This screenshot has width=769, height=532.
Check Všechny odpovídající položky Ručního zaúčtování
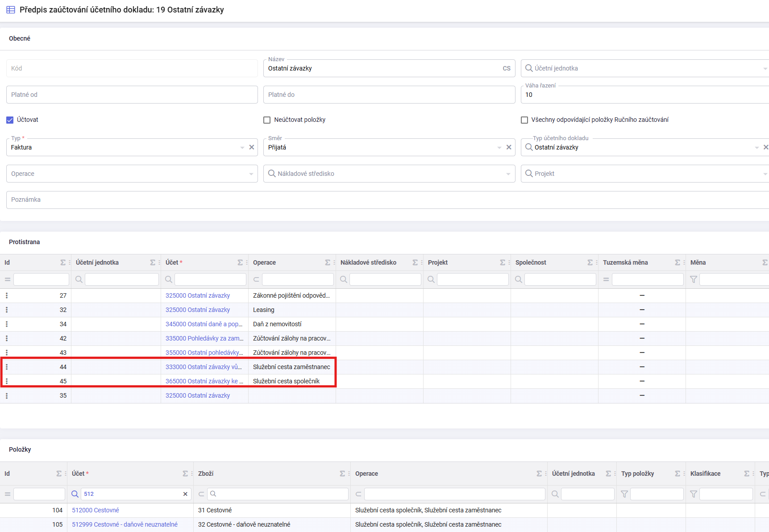(524, 120)
